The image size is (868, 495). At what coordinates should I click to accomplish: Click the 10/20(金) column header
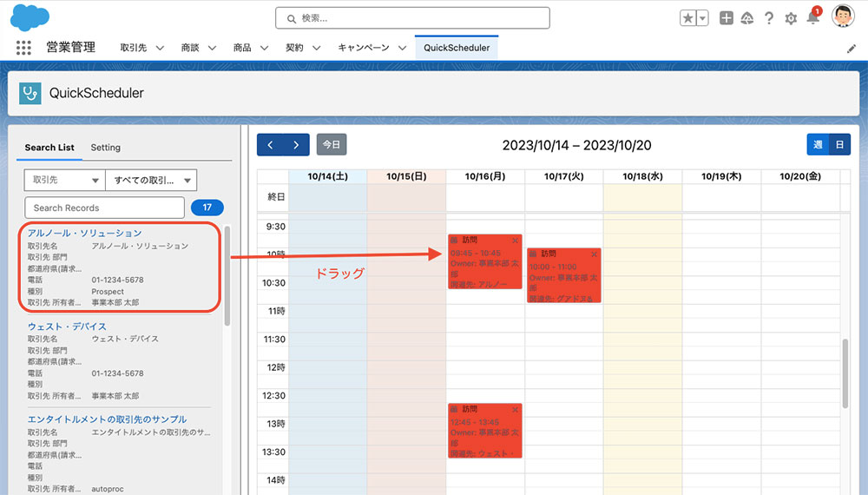[800, 176]
